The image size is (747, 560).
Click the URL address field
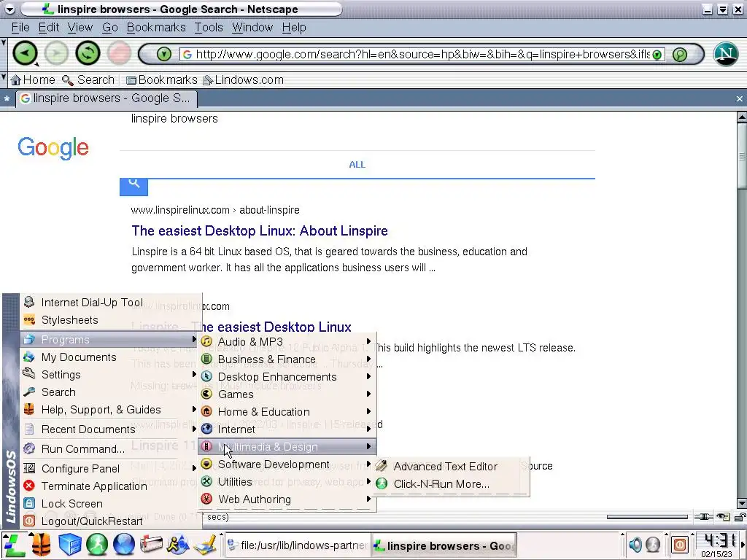422,54
